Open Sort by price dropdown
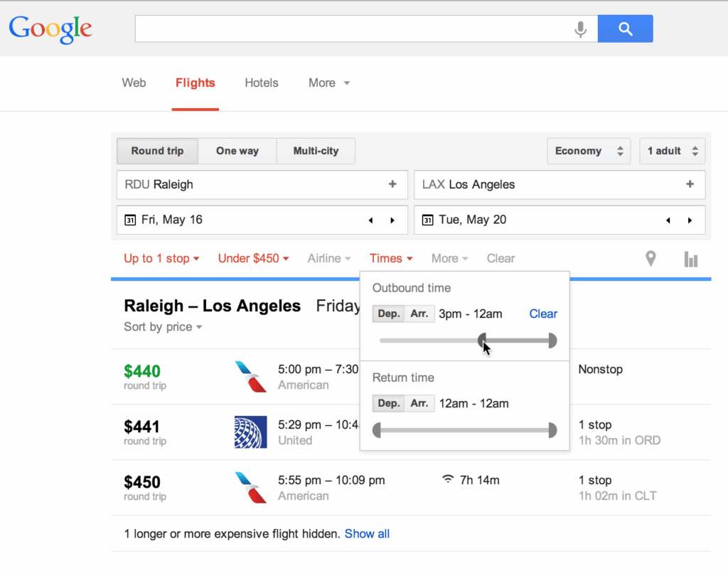 [x=163, y=327]
